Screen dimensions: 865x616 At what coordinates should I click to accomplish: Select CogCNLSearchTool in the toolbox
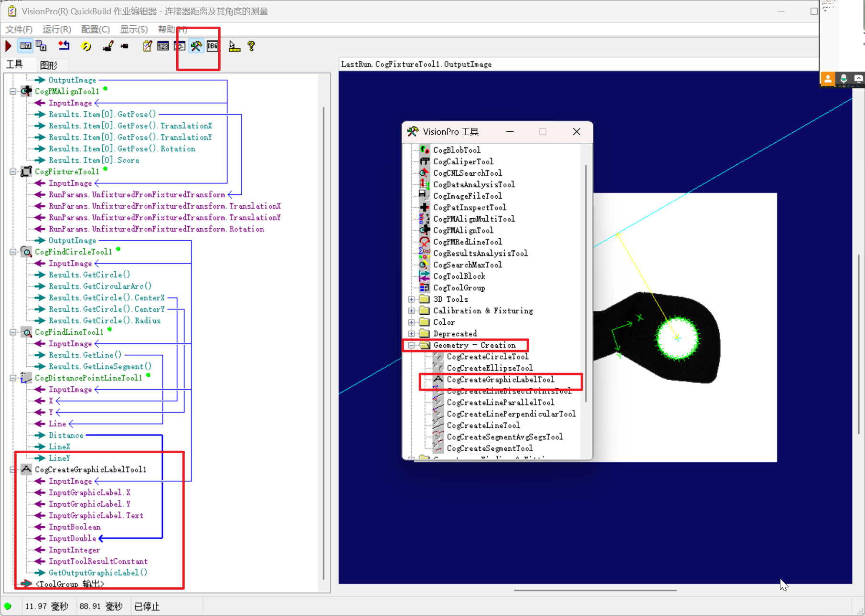[x=467, y=173]
